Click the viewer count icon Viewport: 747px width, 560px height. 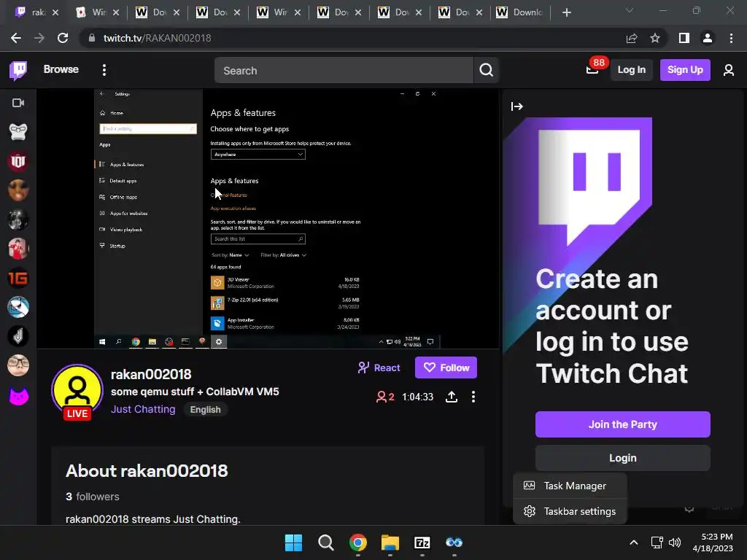click(381, 397)
